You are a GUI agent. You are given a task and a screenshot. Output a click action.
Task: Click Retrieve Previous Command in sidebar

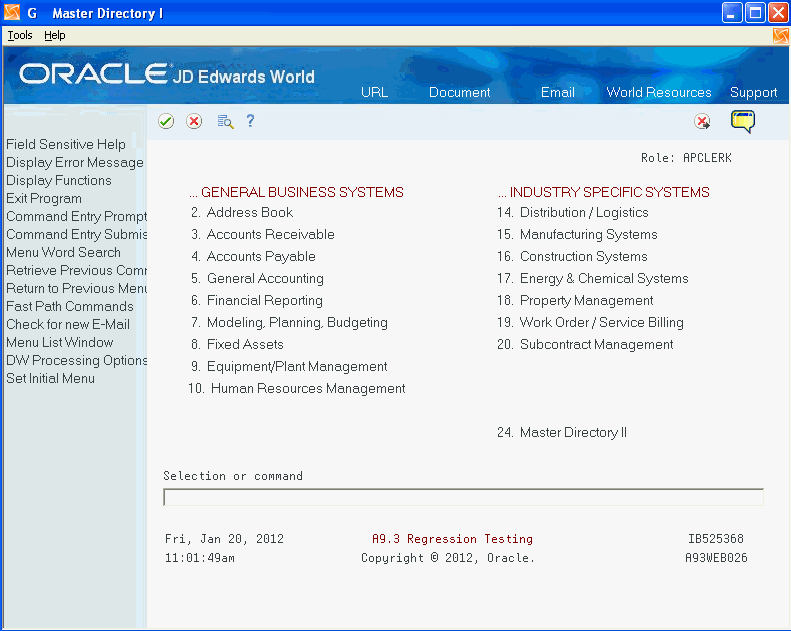[x=76, y=270]
